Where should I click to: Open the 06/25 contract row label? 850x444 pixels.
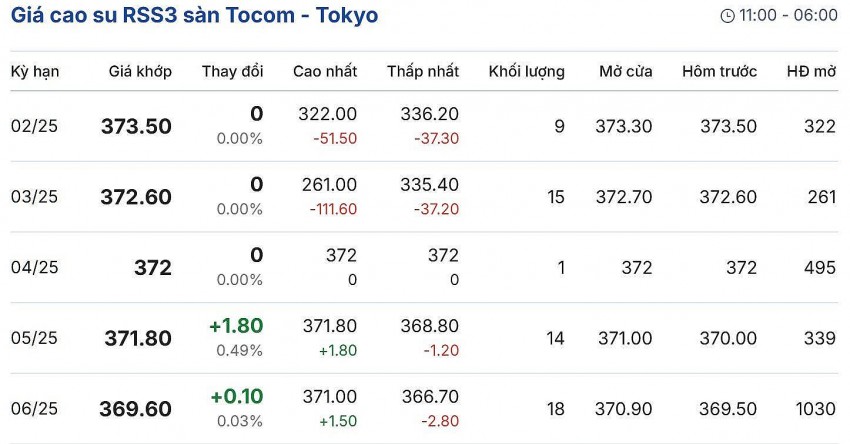click(34, 409)
